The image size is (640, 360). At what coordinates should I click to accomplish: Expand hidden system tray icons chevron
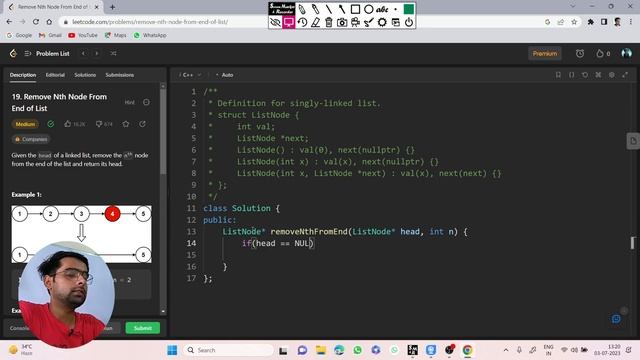point(506,350)
